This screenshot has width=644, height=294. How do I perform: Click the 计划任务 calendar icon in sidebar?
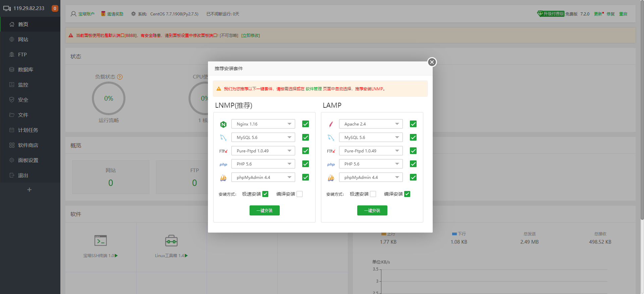tap(12, 130)
